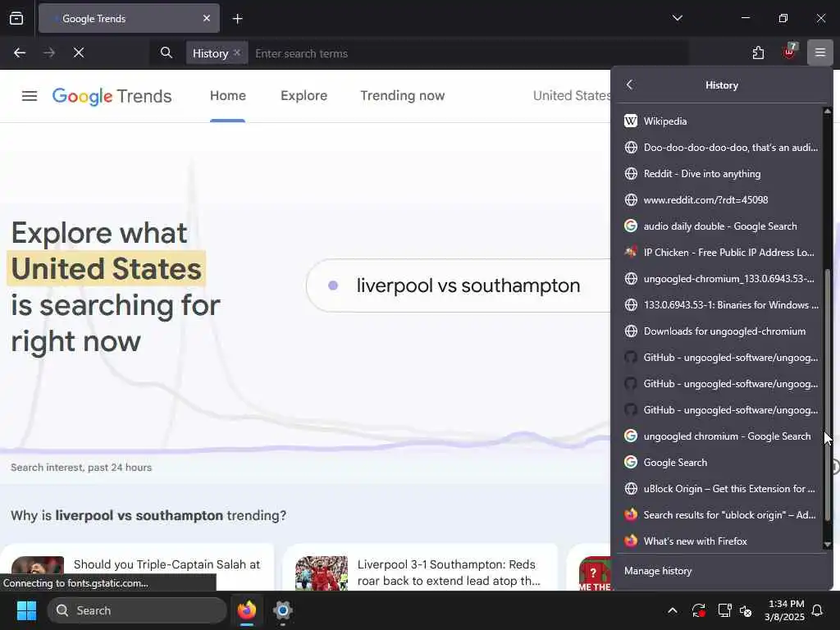Open the United States region dropdown
The width and height of the screenshot is (840, 630).
click(x=571, y=96)
